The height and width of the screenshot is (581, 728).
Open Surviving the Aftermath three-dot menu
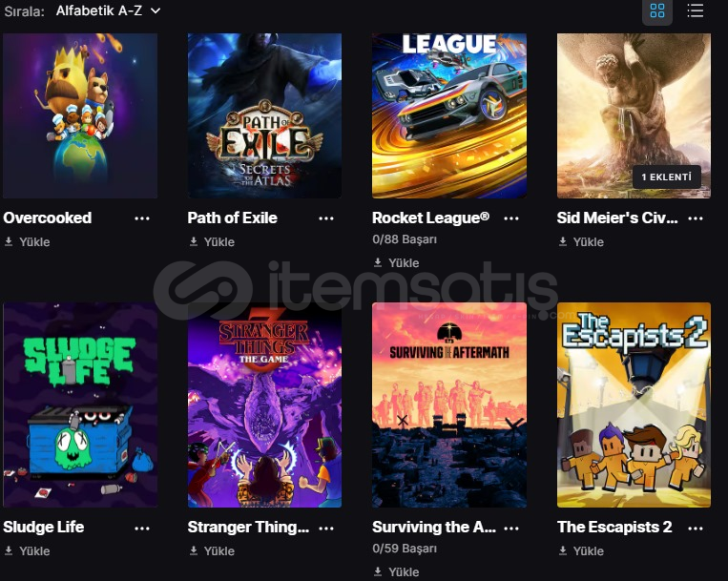tap(511, 529)
